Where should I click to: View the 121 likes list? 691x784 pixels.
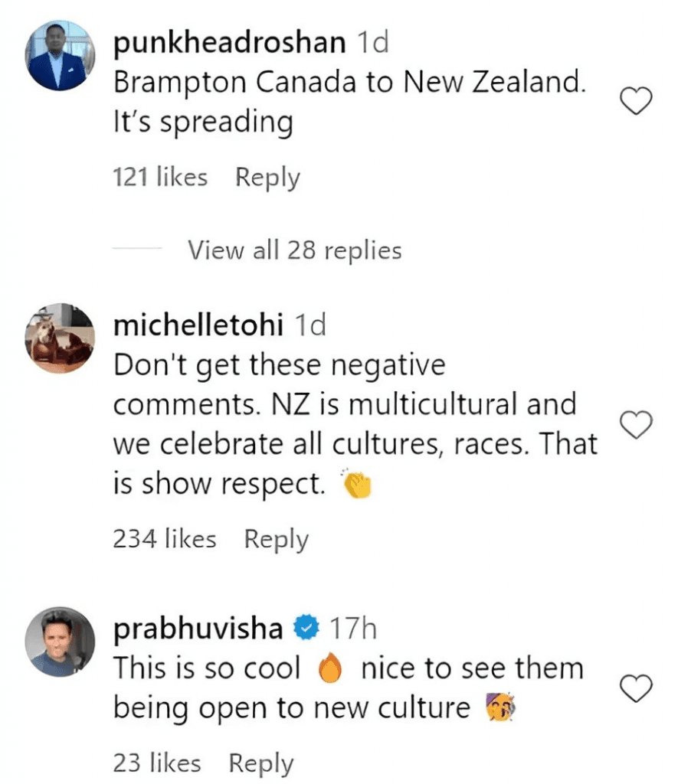pyautogui.click(x=160, y=178)
